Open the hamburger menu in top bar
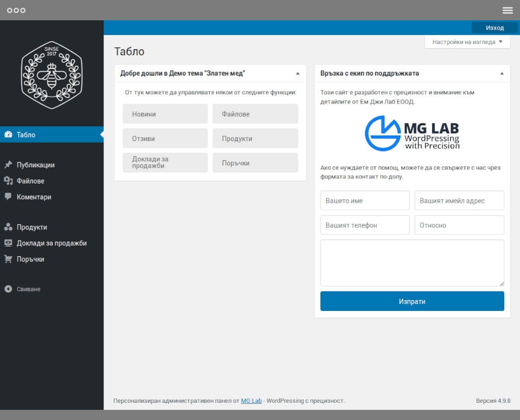This screenshot has width=520, height=420. 507,10
